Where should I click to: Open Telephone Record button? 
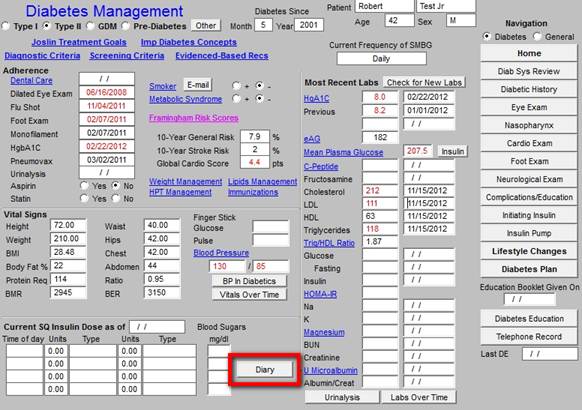pyautogui.click(x=529, y=337)
